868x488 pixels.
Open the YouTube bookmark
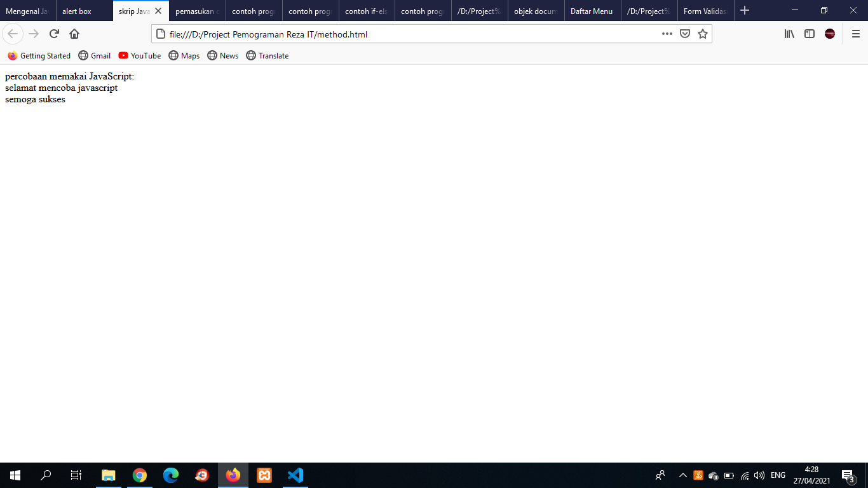pyautogui.click(x=140, y=56)
